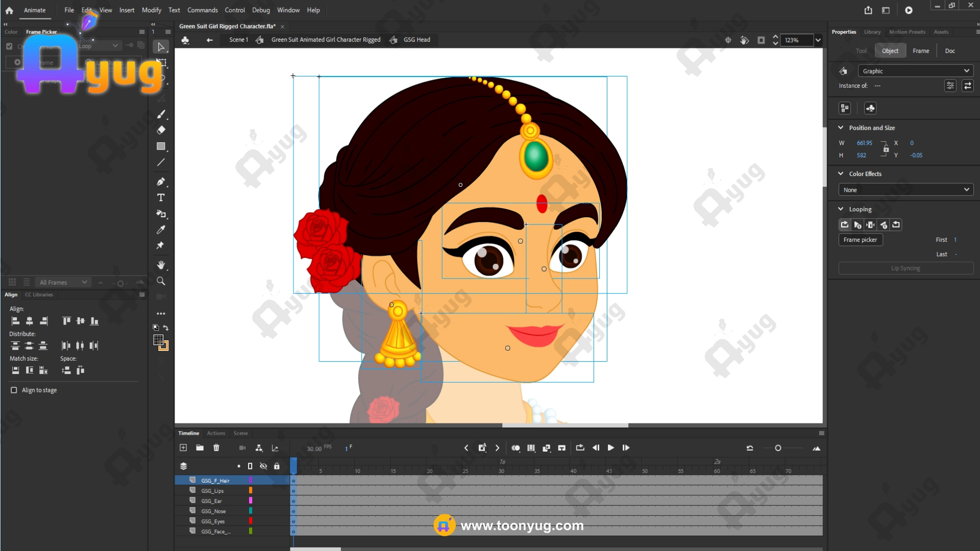Pick the Eyedropper tool
The width and height of the screenshot is (980, 551).
161,230
